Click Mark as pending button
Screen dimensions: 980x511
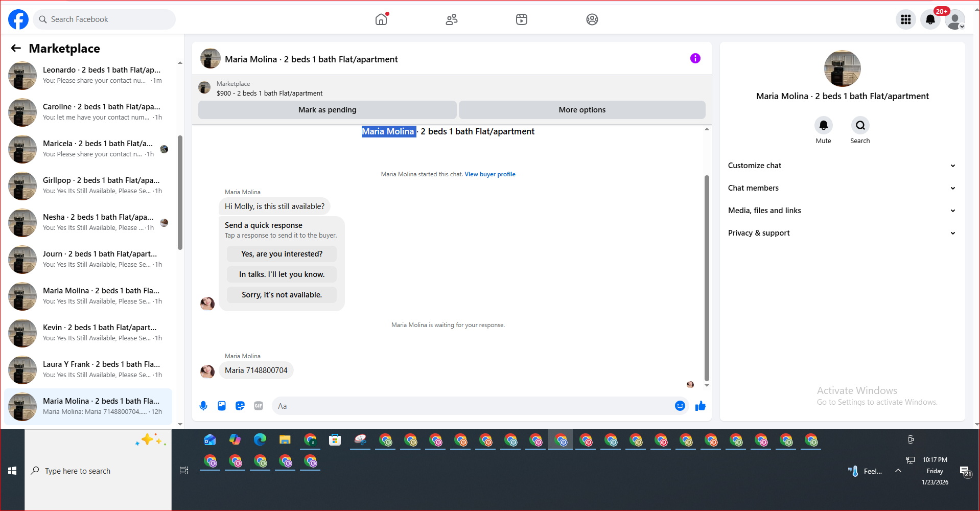(327, 110)
